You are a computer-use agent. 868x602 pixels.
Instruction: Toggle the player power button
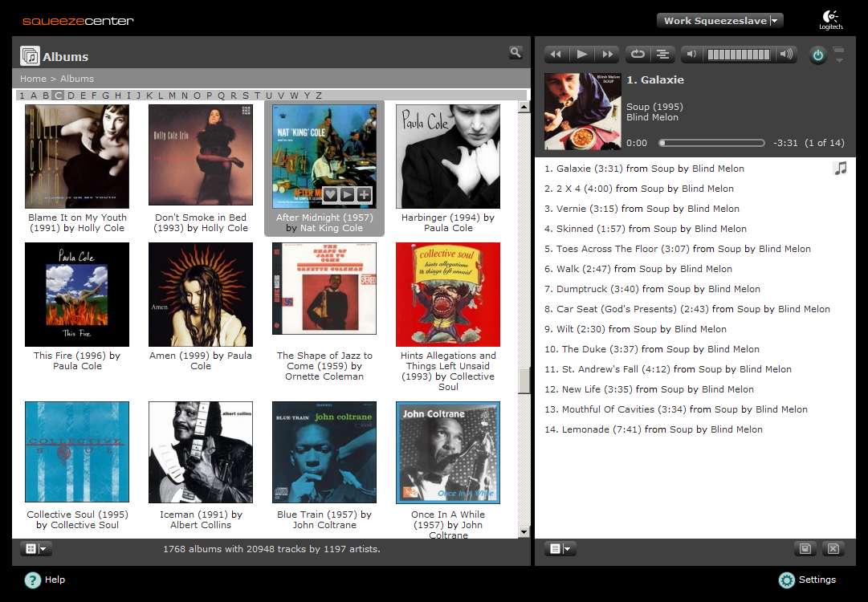point(817,55)
